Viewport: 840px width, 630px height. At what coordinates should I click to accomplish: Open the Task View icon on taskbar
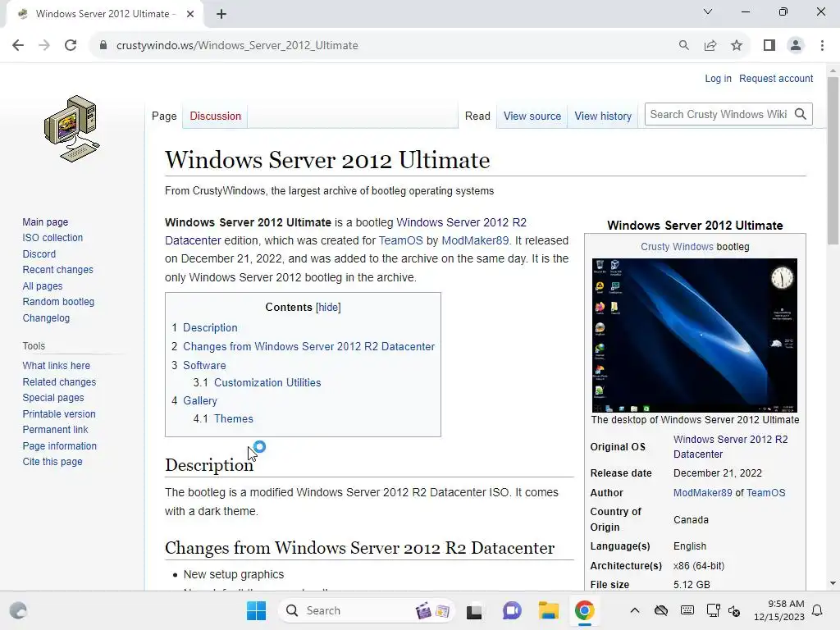coord(474,610)
